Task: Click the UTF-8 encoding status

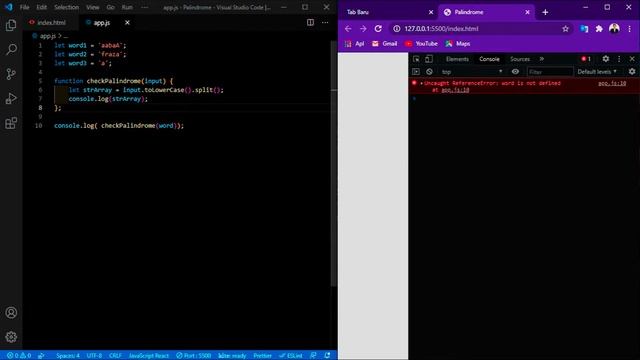Action: 94,356
